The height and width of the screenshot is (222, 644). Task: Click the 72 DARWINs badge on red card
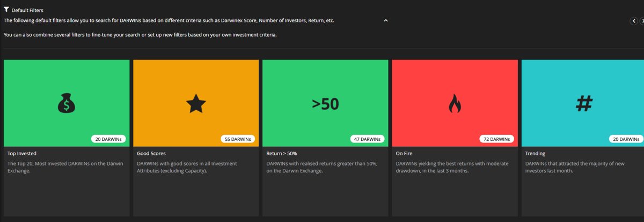click(496, 139)
